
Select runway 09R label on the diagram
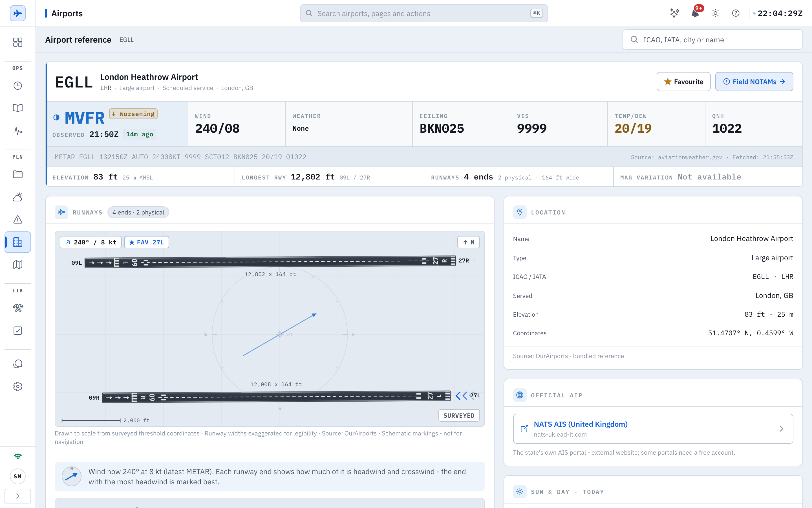tap(94, 398)
